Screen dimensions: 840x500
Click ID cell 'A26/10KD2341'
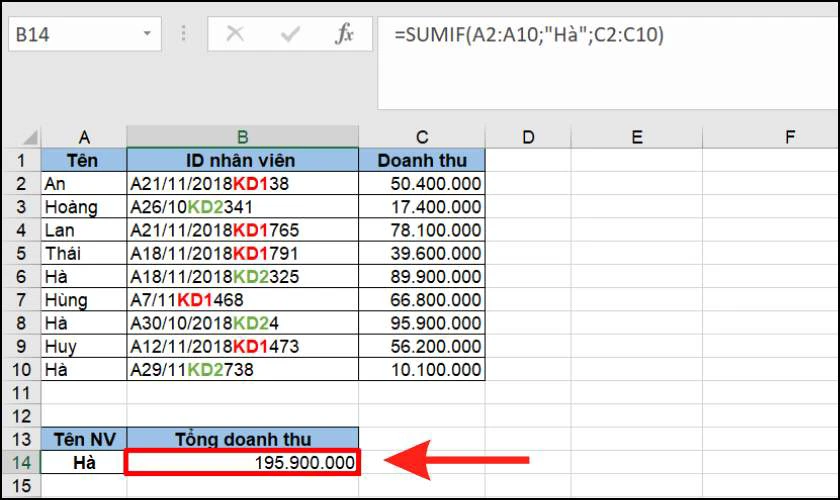(243, 207)
